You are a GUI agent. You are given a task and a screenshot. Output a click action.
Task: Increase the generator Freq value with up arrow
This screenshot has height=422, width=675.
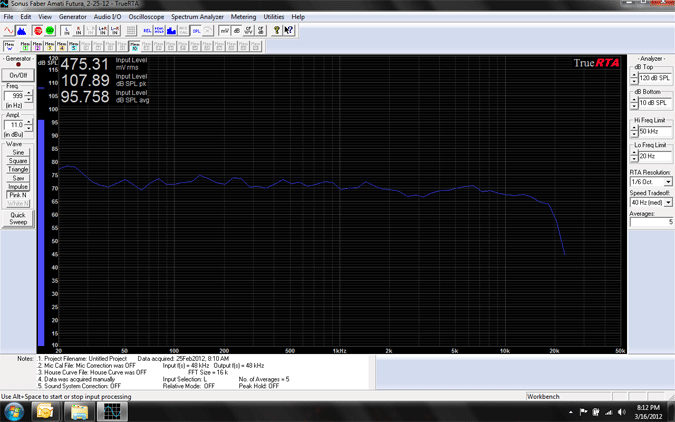point(29,93)
